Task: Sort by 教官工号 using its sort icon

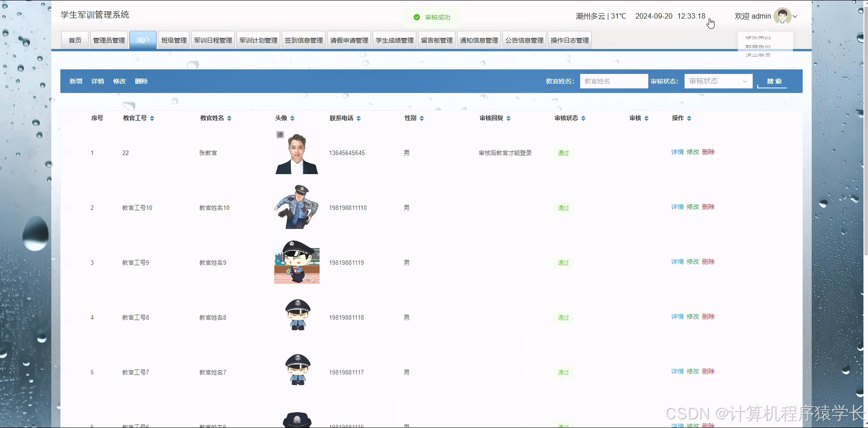Action: [x=152, y=118]
